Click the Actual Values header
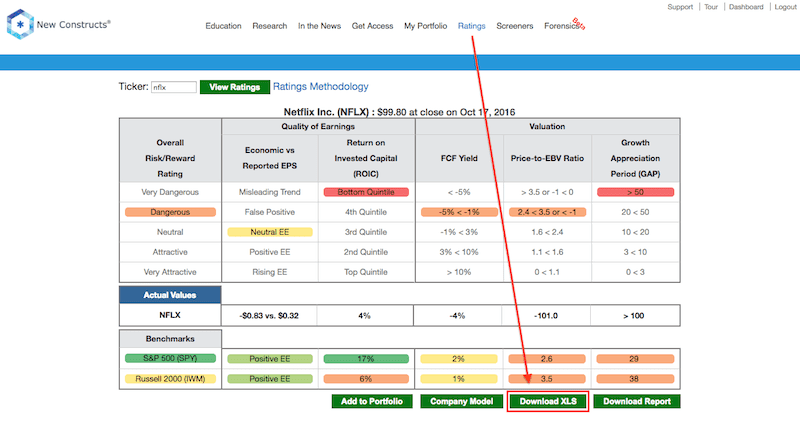The width and height of the screenshot is (800, 421). click(x=170, y=295)
